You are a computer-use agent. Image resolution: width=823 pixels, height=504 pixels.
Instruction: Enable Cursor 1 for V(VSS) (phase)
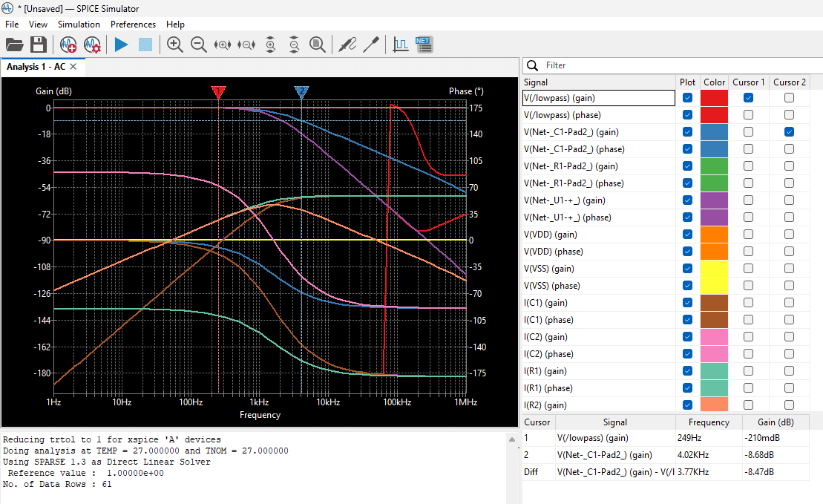pyautogui.click(x=749, y=286)
